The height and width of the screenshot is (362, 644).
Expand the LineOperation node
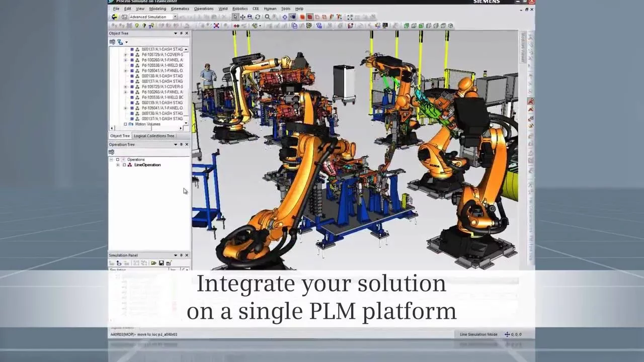118,165
